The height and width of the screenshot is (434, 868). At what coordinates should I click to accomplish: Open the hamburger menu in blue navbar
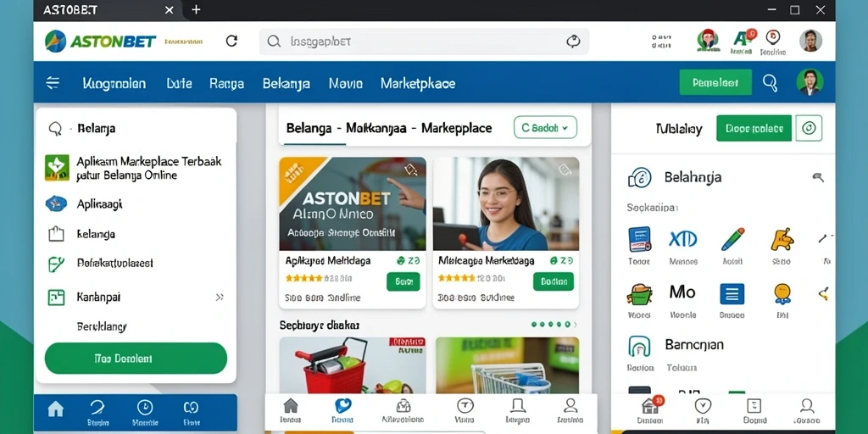(53, 83)
